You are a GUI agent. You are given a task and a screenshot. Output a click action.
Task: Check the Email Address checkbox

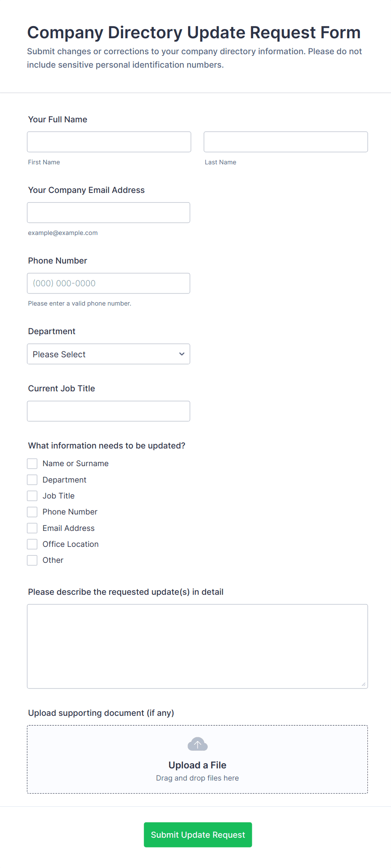coord(32,528)
